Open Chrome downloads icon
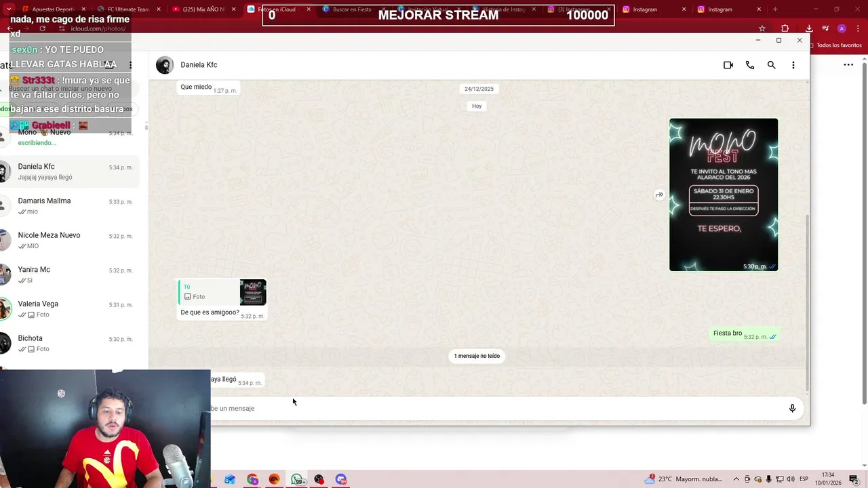The height and width of the screenshot is (488, 868). [x=809, y=28]
